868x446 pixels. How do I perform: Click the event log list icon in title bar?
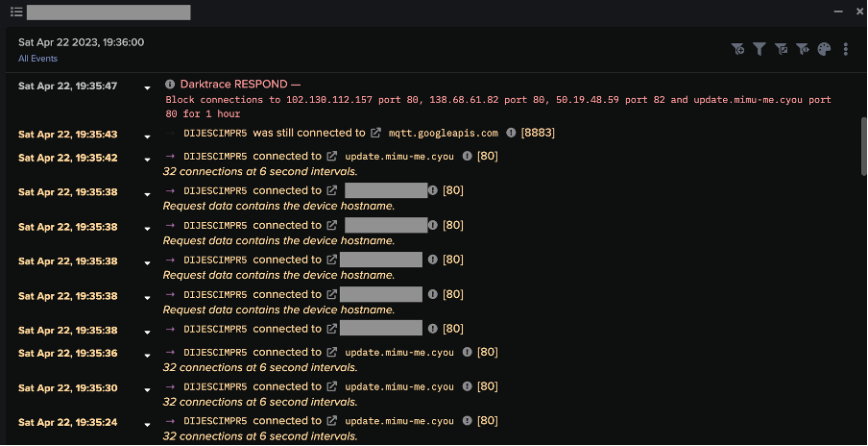[x=16, y=12]
